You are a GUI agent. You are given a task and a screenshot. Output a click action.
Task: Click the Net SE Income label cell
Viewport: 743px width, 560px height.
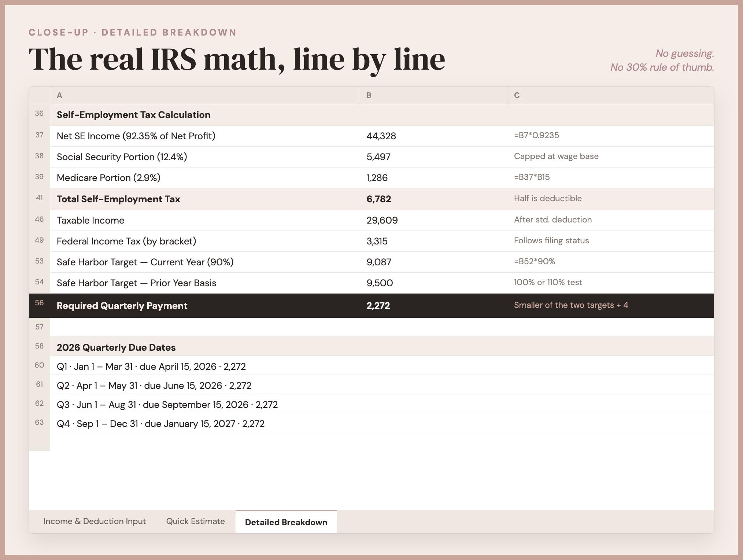click(205, 136)
